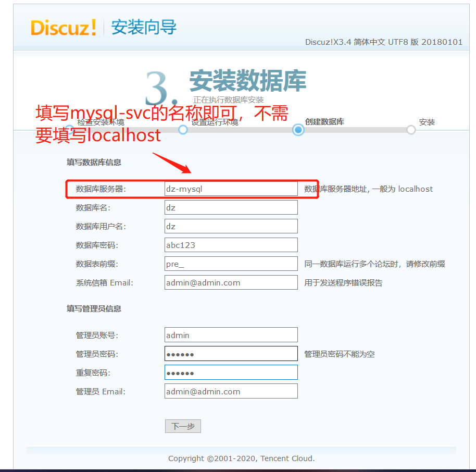The image size is (476, 472).
Task: Click the 管理员 Email label
Action: [101, 392]
